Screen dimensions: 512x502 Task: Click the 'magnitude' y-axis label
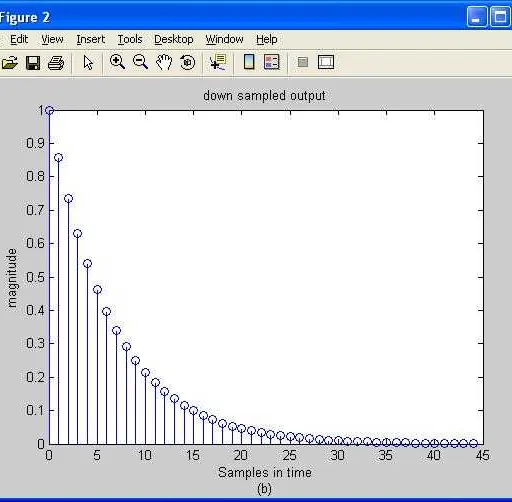coord(12,278)
